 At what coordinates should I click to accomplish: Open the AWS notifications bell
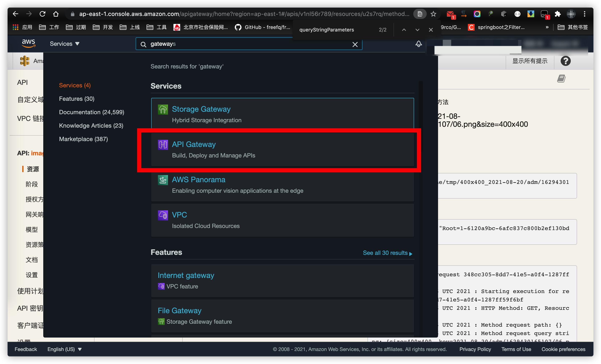[x=419, y=44]
